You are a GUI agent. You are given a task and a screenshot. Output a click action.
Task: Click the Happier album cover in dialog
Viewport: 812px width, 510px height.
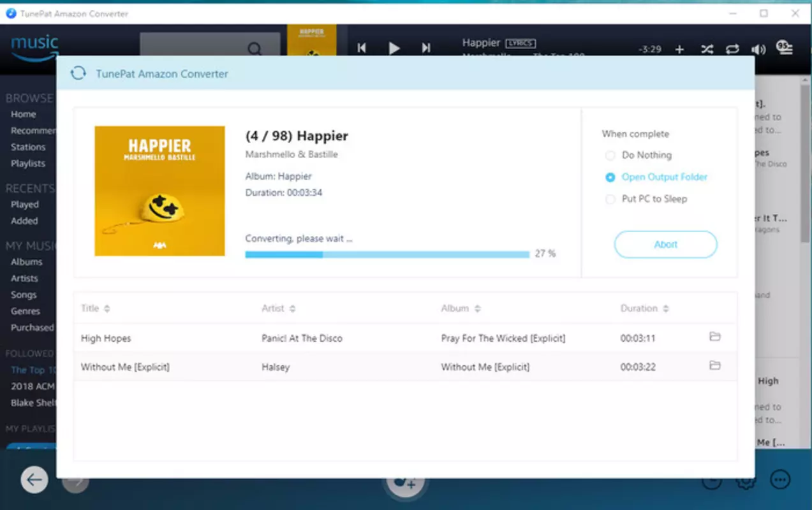[x=159, y=191]
